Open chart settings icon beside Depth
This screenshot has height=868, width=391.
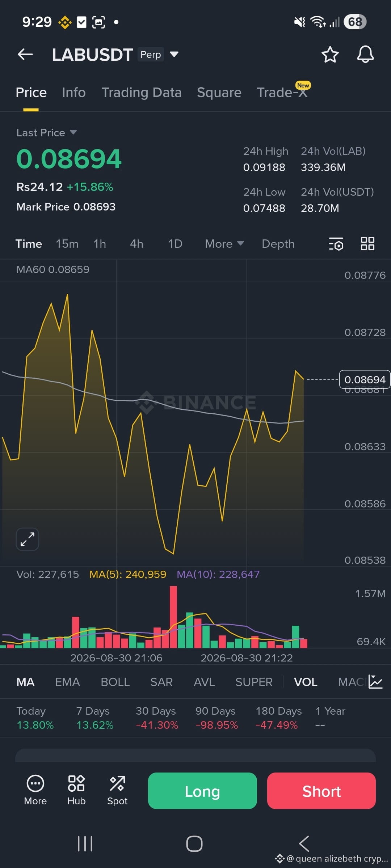click(x=336, y=244)
